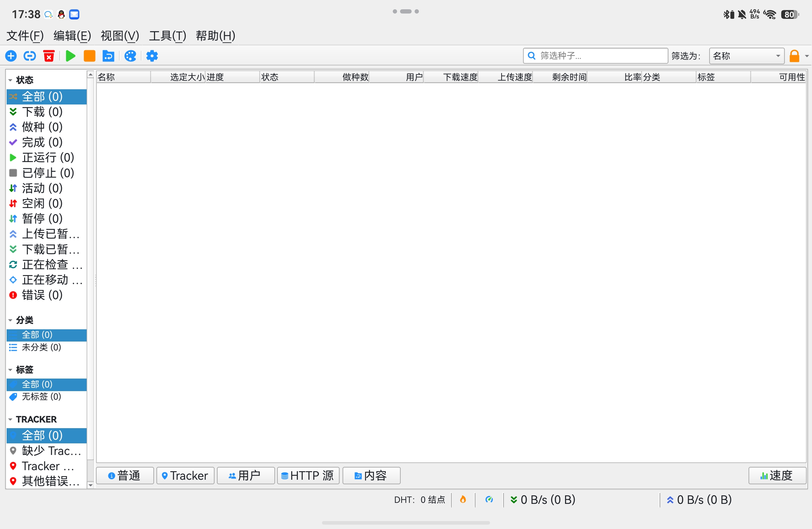Screen dimensions: 812x529
Task: Select the 完成 (0) status filter
Action: pyautogui.click(x=46, y=142)
